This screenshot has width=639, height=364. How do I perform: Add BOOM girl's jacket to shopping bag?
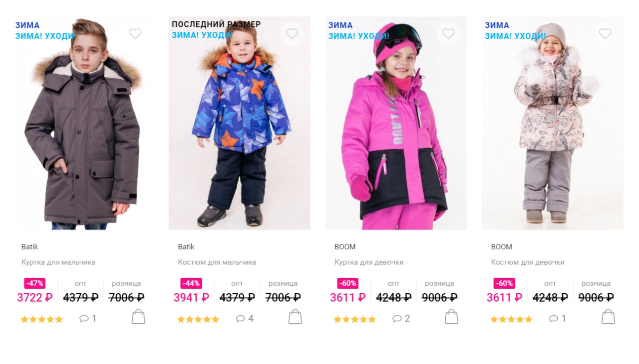pyautogui.click(x=451, y=317)
